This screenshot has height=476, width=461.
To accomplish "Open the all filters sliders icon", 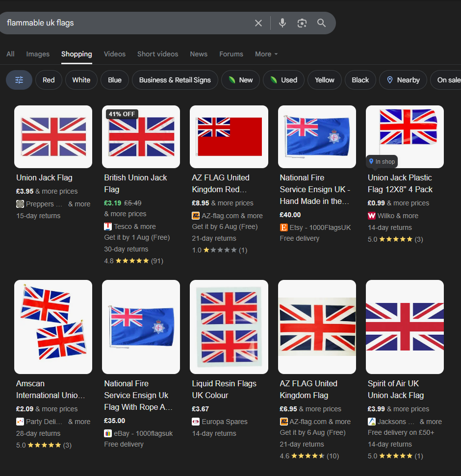I will click(19, 80).
